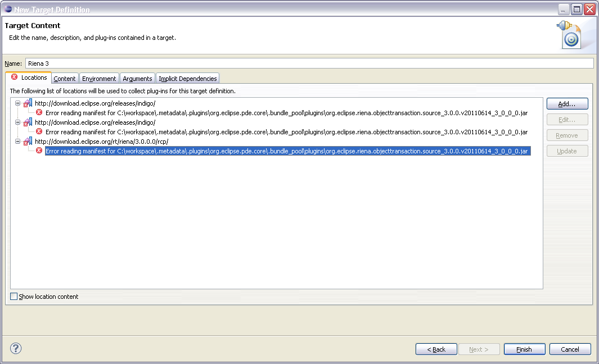Click the error icon under the second indigo location

tap(39, 131)
